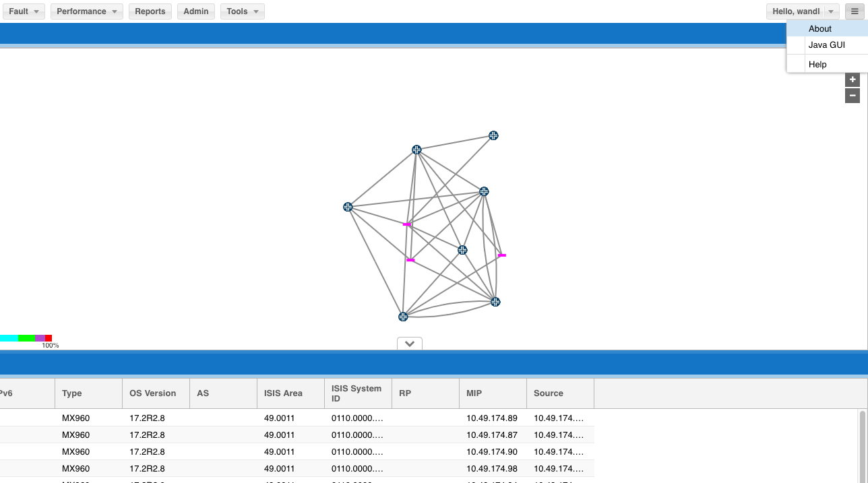Collapse the topology panel with chevron
Screen dimensions: 868x483
pyautogui.click(x=410, y=344)
